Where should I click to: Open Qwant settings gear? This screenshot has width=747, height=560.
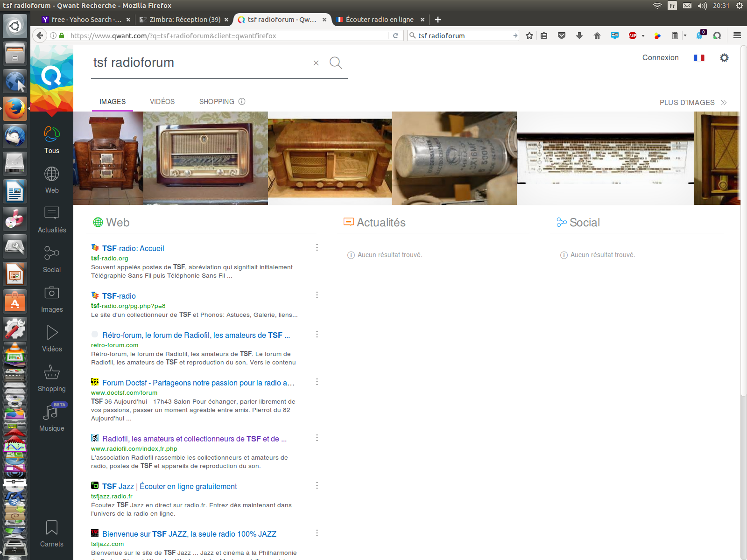click(724, 57)
